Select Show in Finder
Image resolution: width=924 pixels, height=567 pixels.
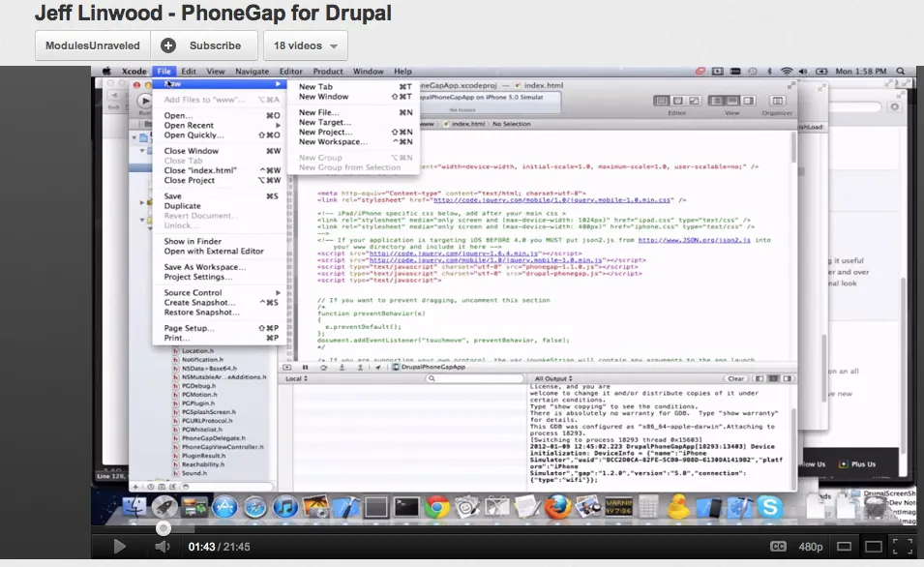click(220, 242)
